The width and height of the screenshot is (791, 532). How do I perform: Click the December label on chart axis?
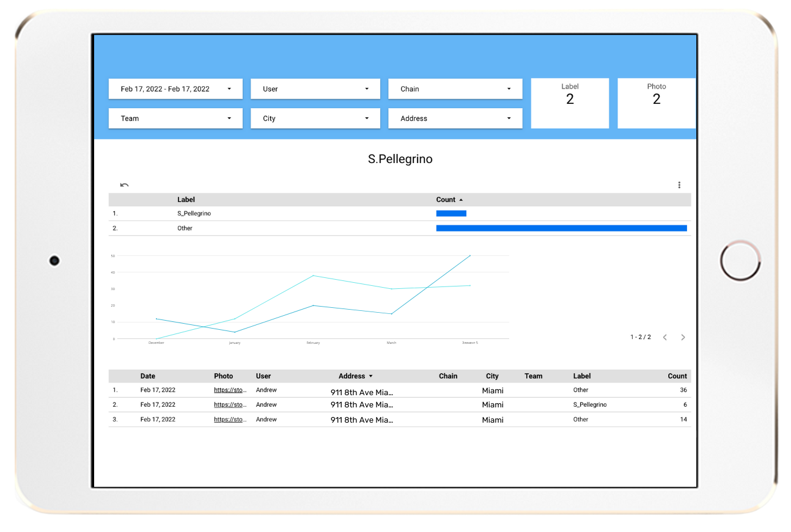pyautogui.click(x=156, y=343)
